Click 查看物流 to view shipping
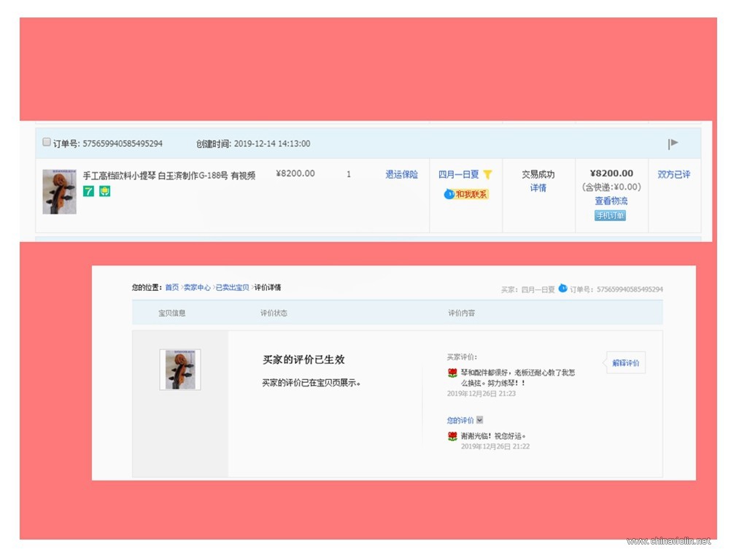 point(611,201)
